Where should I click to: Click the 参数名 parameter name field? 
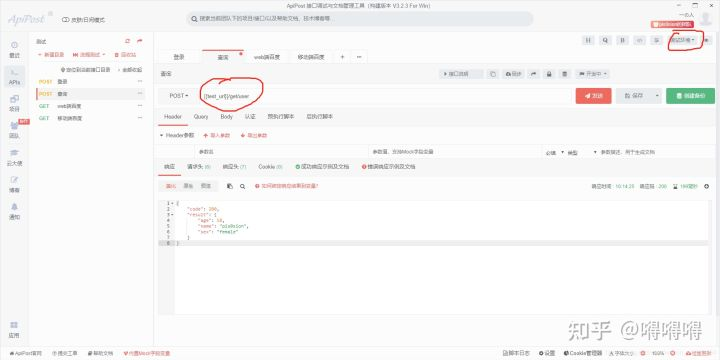click(281, 152)
